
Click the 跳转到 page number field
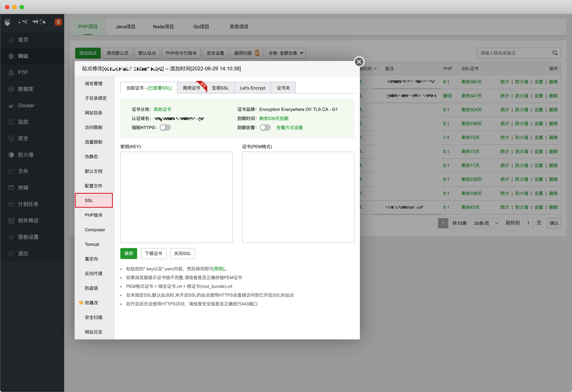tap(528, 223)
